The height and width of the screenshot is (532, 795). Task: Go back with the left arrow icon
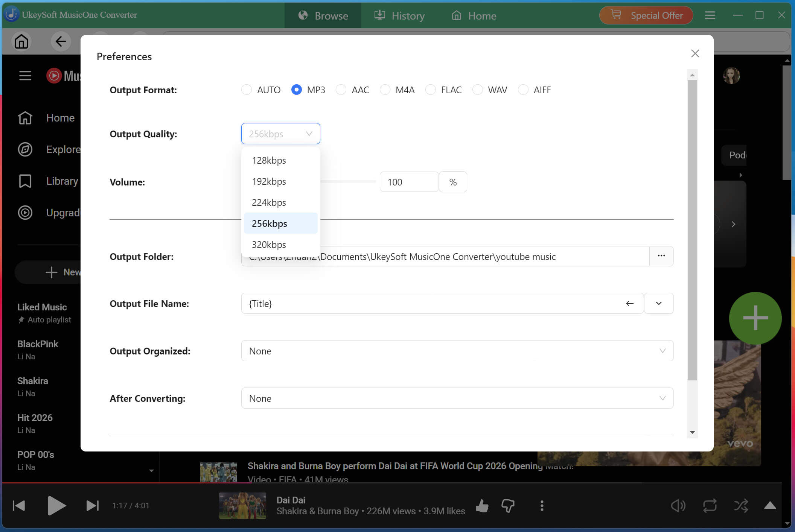[x=61, y=41]
